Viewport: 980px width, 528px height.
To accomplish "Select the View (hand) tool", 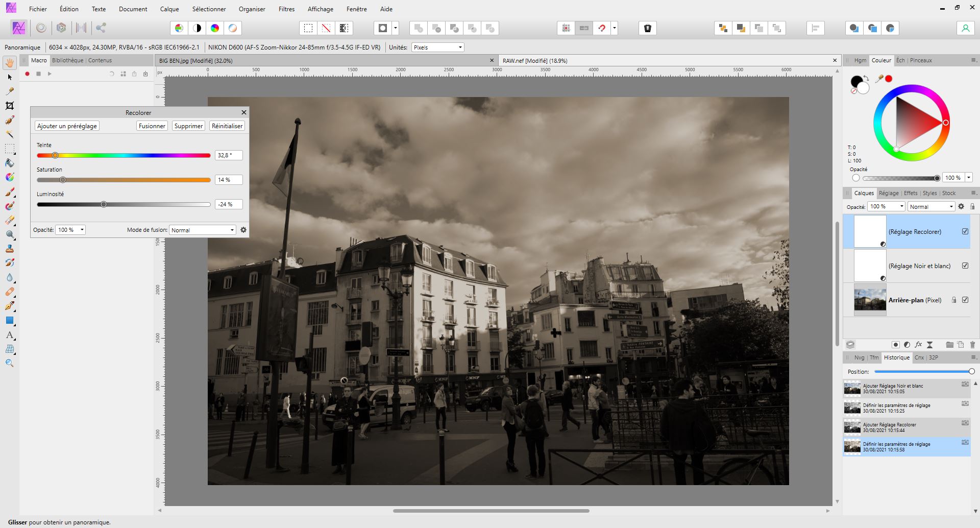I will (x=10, y=63).
